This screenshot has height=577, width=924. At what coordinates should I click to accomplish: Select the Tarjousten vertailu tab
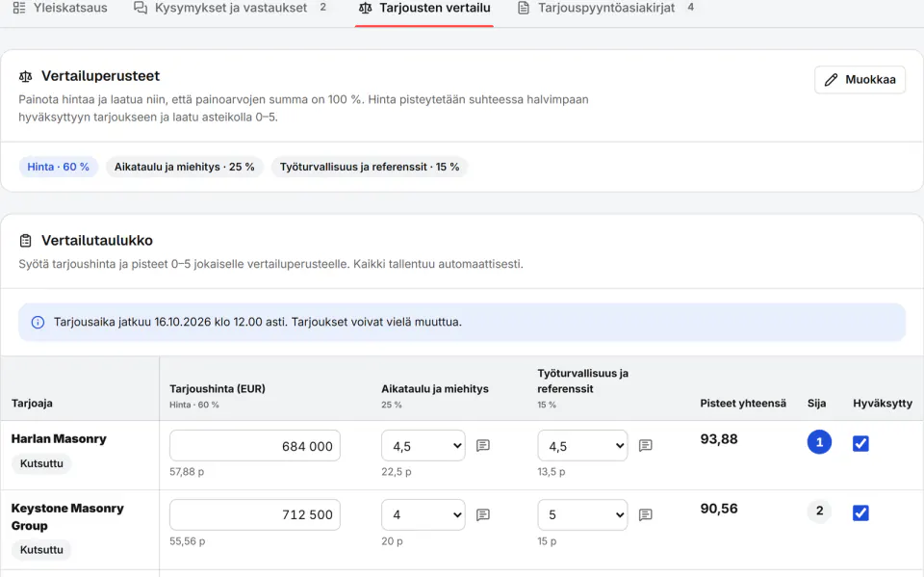click(424, 9)
